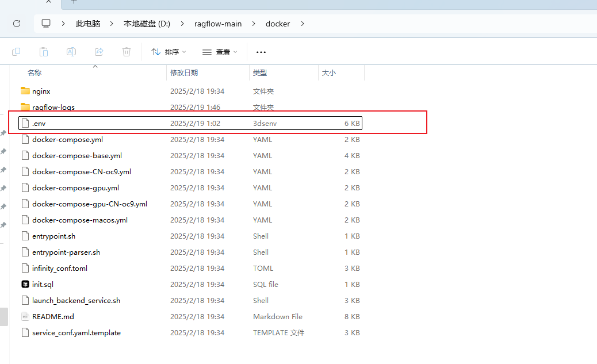The image size is (597, 364).
Task: Sort by 大小 column header
Action: [329, 72]
